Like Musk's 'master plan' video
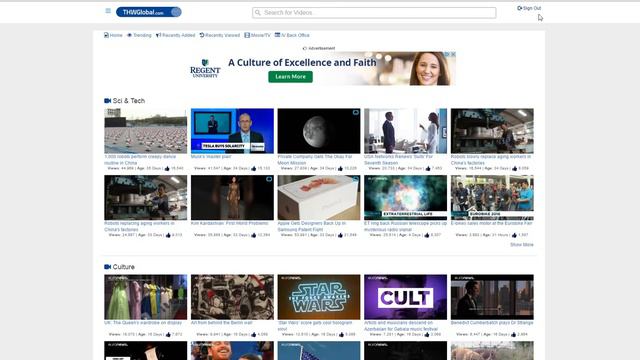Viewport: 640px width, 360px height. tap(253, 168)
